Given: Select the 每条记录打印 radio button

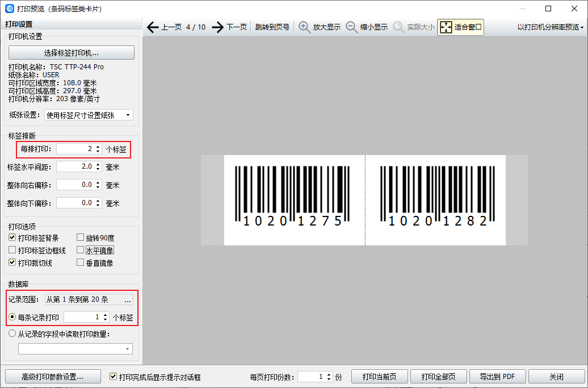Looking at the screenshot, I should point(12,317).
